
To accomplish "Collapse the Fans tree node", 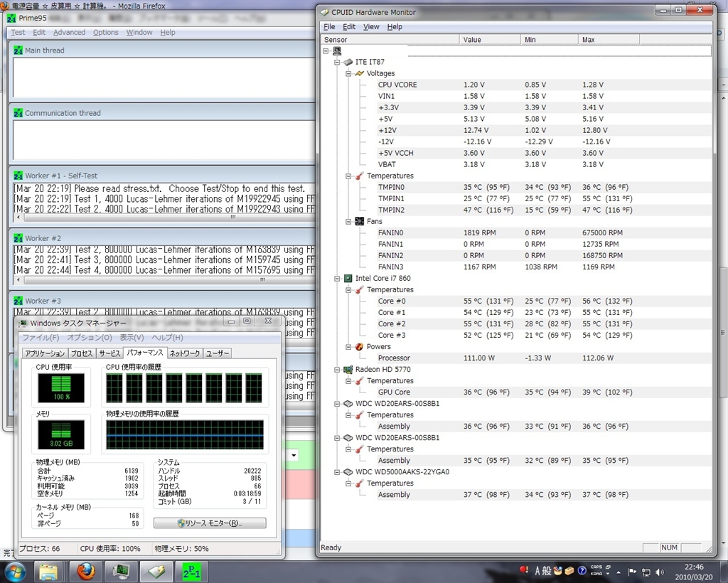I will point(348,221).
